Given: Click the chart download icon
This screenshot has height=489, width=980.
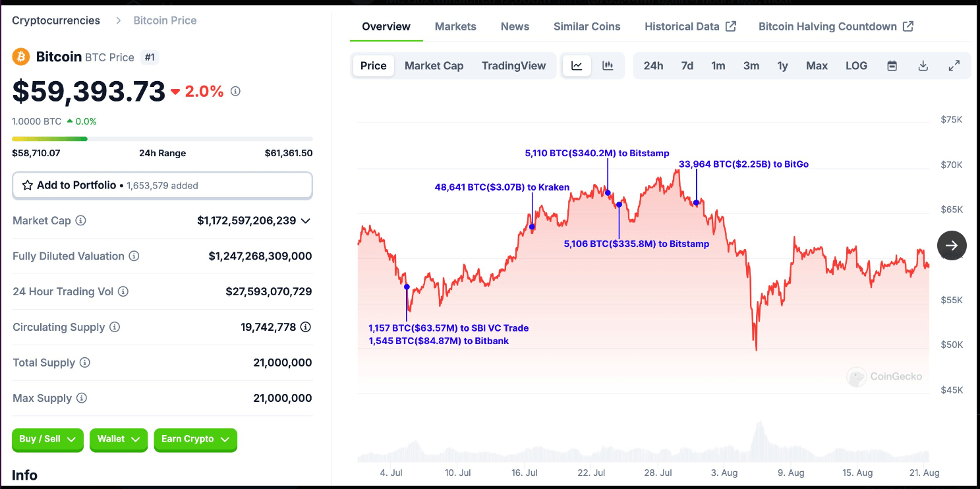Looking at the screenshot, I should pyautogui.click(x=923, y=65).
